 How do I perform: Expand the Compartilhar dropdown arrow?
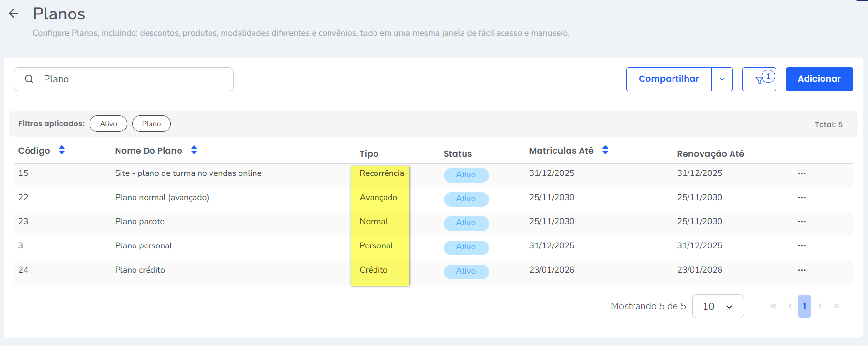point(722,79)
